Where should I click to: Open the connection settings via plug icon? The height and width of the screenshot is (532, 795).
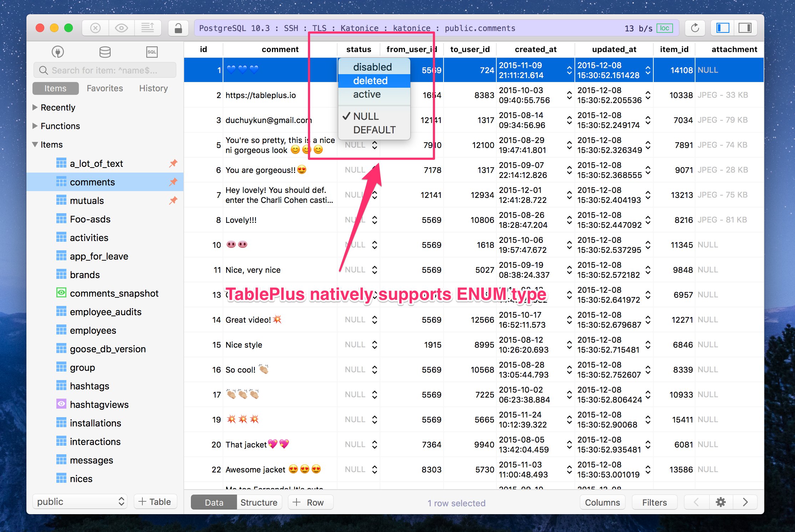(x=58, y=51)
